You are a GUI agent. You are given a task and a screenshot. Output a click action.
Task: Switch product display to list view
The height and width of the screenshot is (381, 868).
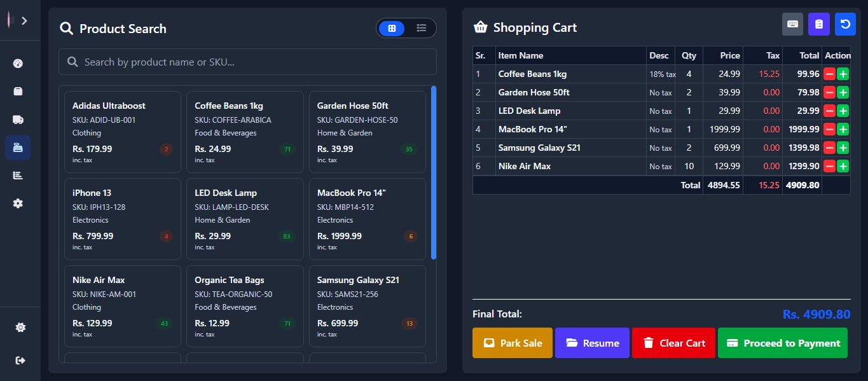click(x=421, y=28)
